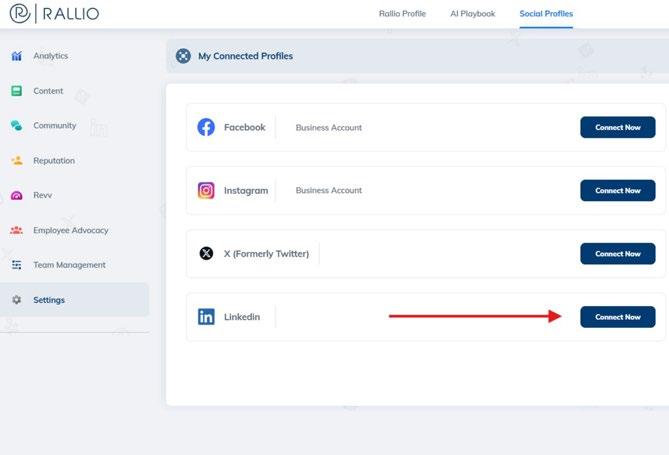Click the X (Formerly Twitter) label

(266, 254)
